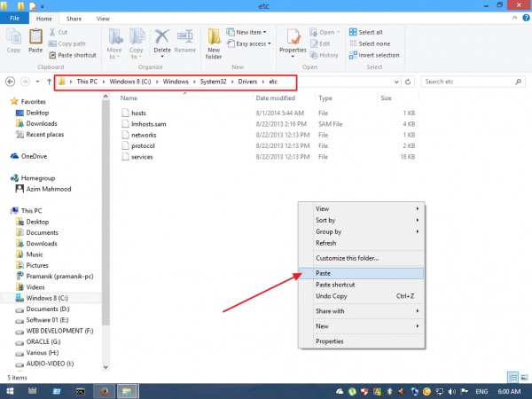Click the Copy icon in Clipboard group

(x=13, y=41)
